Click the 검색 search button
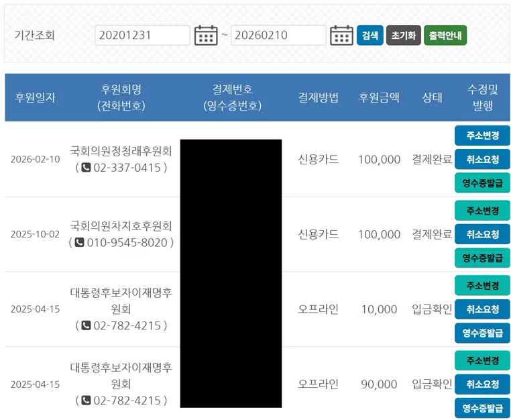Image resolution: width=511 pixels, height=420 pixels. point(370,35)
